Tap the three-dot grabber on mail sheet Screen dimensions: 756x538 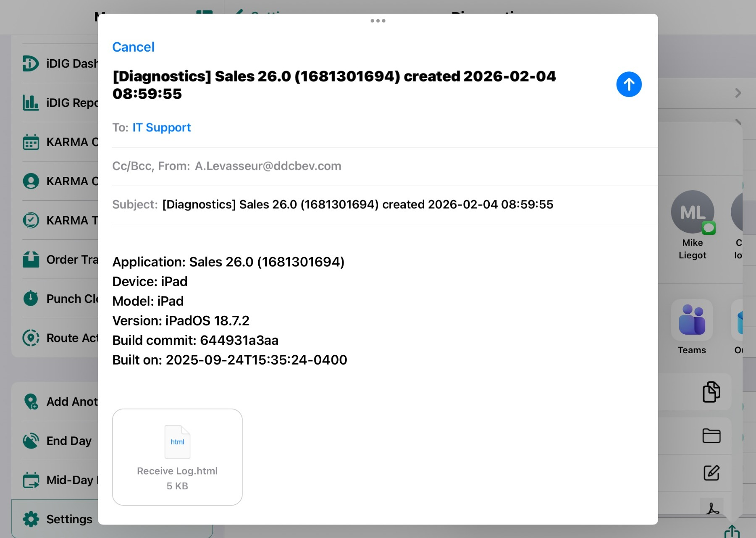click(378, 21)
